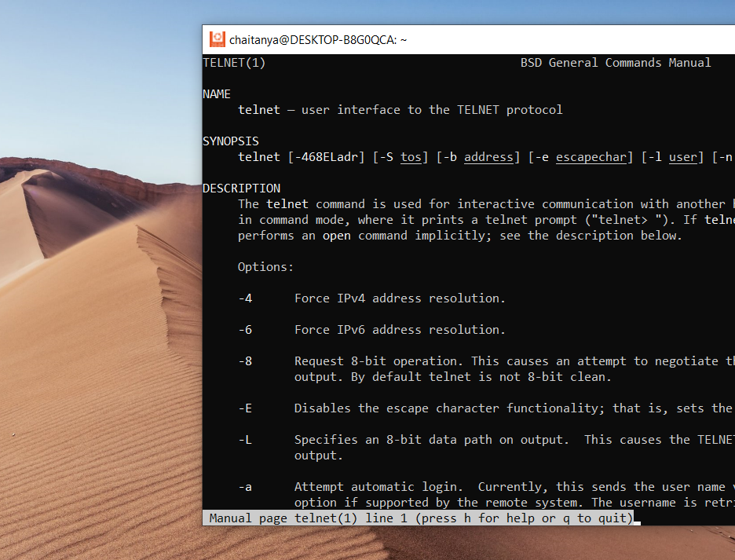Screen dimensions: 735x560
Task: Click the SYNOPSIS section heading
Action: tap(231, 141)
